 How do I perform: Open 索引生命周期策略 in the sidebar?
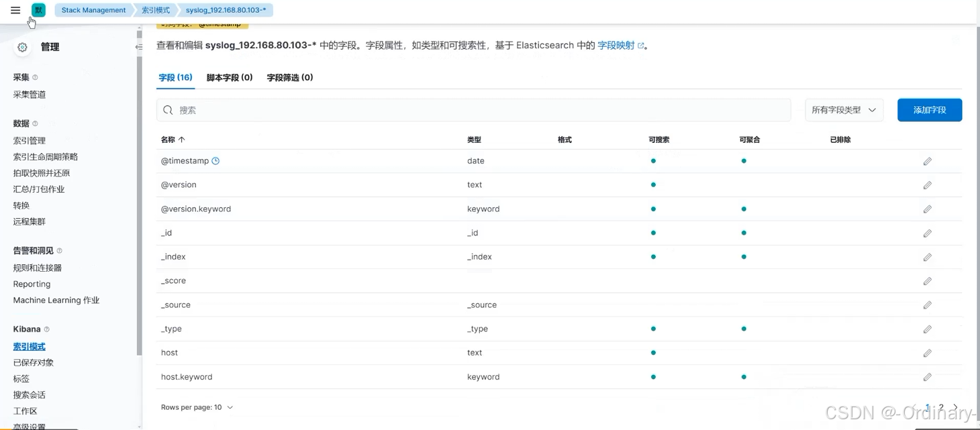pyautogui.click(x=46, y=157)
